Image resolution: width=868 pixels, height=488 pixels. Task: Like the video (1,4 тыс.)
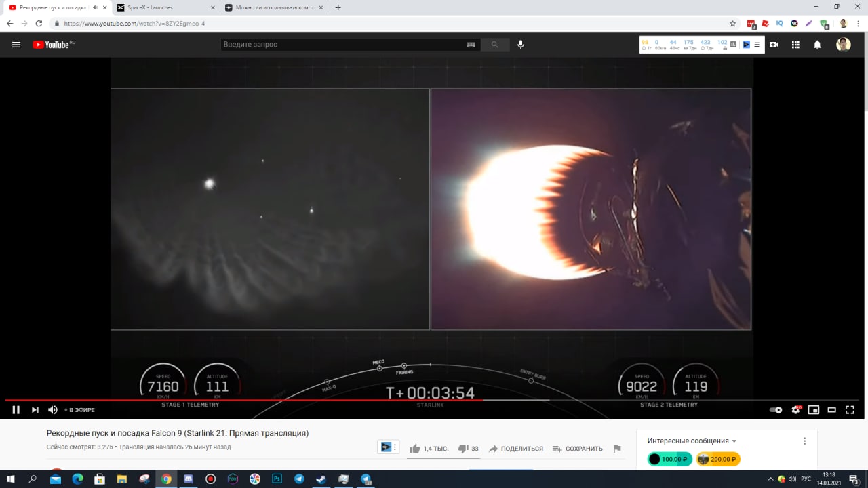point(429,449)
